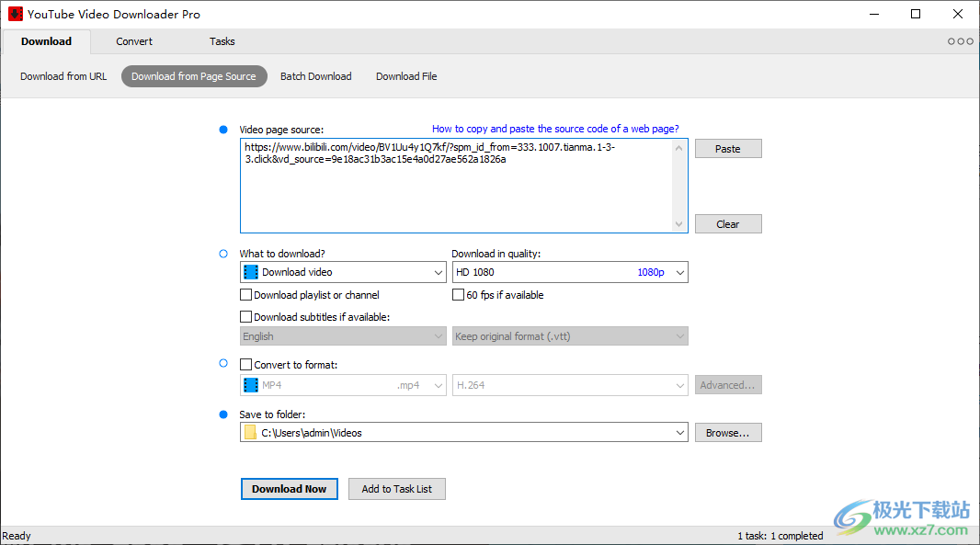
Task: Open the Download File sub-tab
Action: coord(406,76)
